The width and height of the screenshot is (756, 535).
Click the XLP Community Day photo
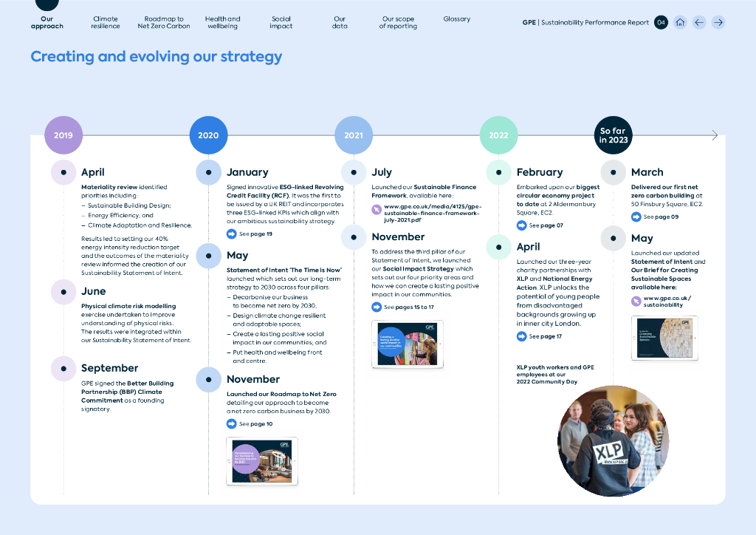tap(614, 441)
